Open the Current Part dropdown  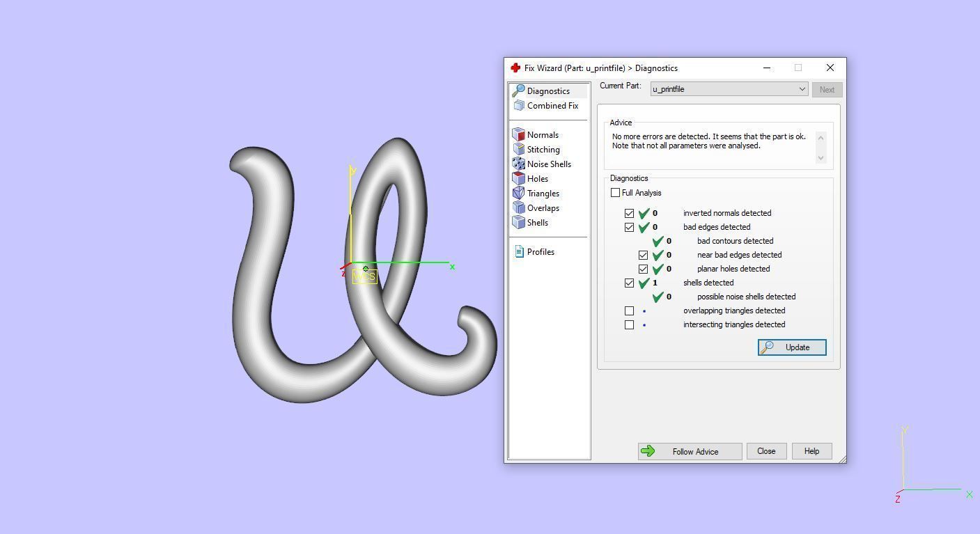click(729, 89)
